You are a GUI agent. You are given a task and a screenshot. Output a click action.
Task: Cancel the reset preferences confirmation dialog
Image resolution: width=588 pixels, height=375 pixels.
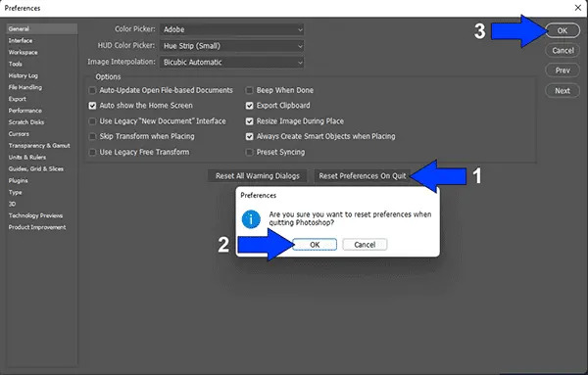365,245
